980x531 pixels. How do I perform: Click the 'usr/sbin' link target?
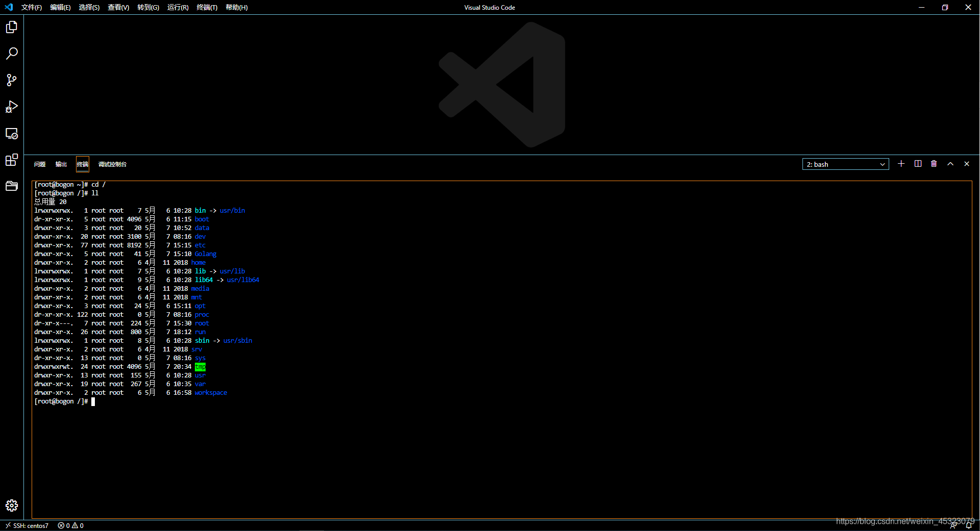point(238,341)
